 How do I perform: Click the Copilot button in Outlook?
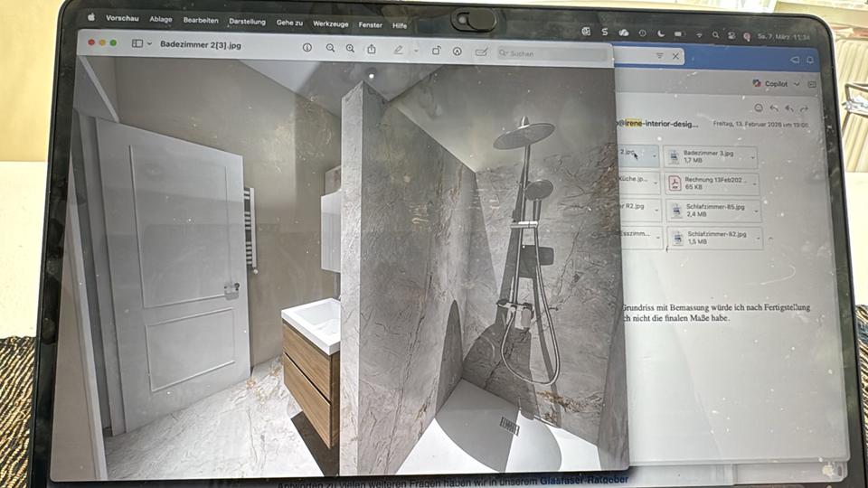pos(770,84)
